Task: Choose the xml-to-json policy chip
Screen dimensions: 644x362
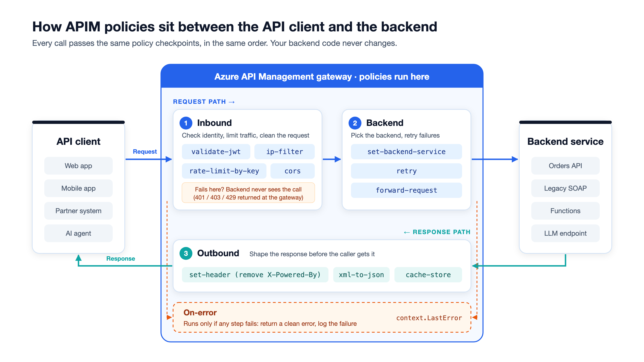Action: tap(361, 275)
